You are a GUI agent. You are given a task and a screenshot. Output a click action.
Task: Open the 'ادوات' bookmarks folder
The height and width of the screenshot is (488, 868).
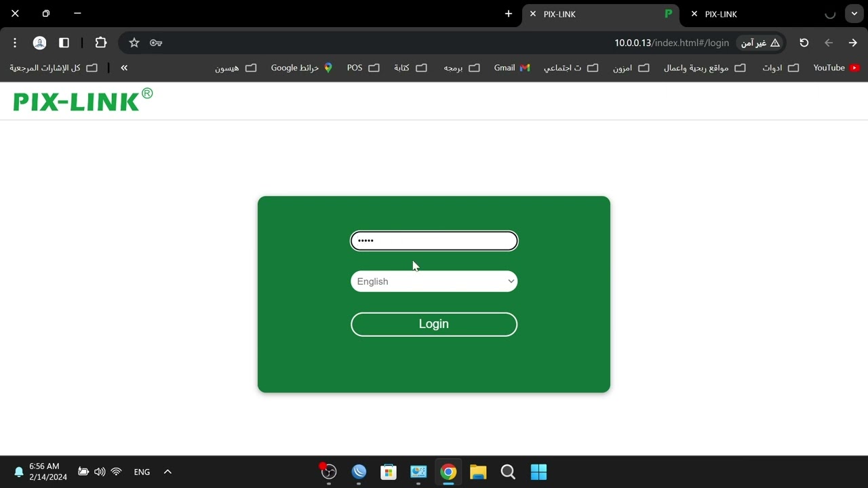click(781, 68)
